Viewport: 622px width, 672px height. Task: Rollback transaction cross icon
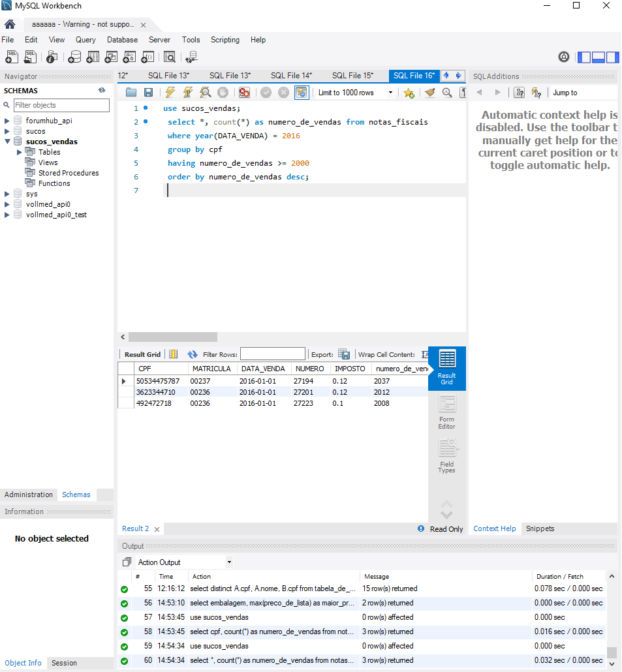tap(284, 92)
